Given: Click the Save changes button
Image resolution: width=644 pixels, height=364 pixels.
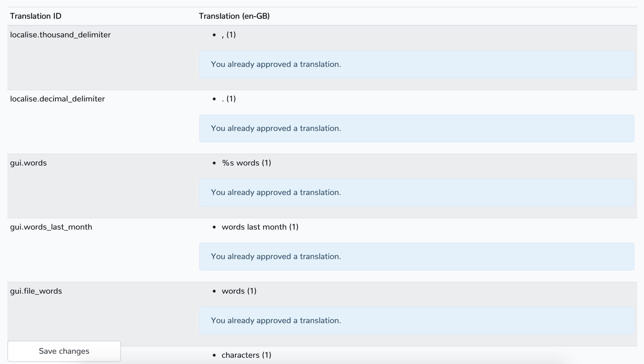Looking at the screenshot, I should 64,351.
